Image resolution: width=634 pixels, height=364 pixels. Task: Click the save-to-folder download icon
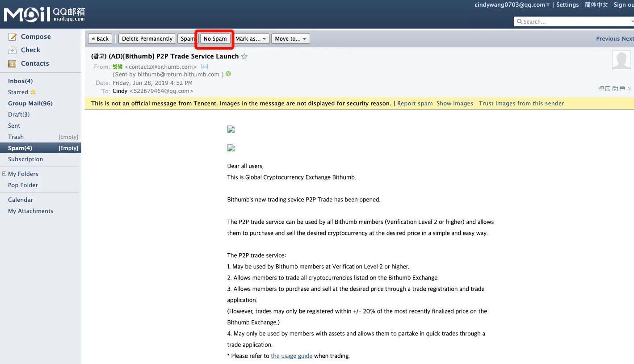click(x=615, y=89)
